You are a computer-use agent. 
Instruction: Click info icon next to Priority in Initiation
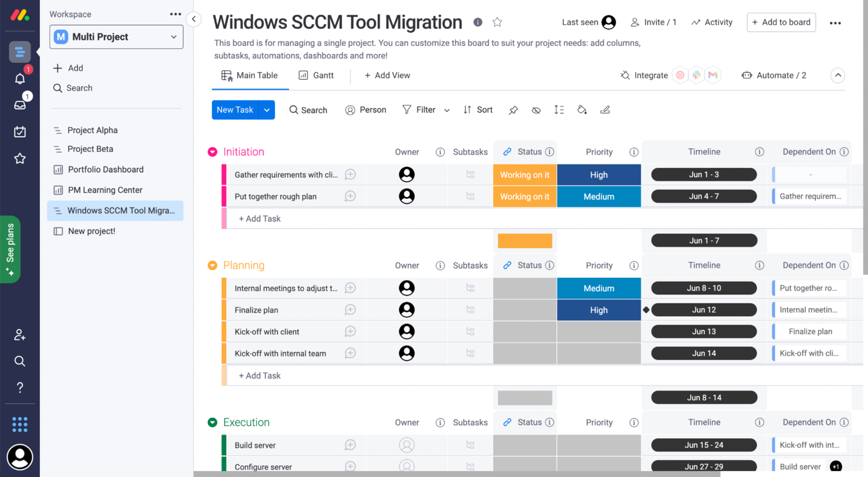pyautogui.click(x=634, y=152)
